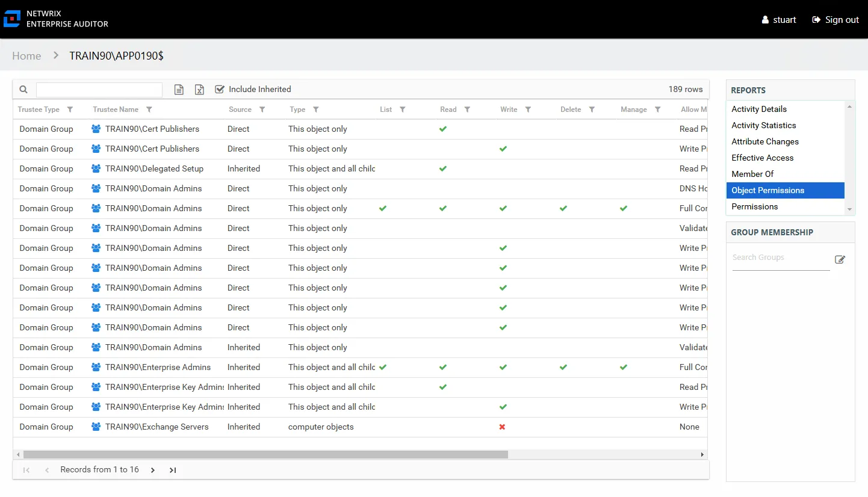
Task: Click the horizontal table scrollbar
Action: (265, 455)
